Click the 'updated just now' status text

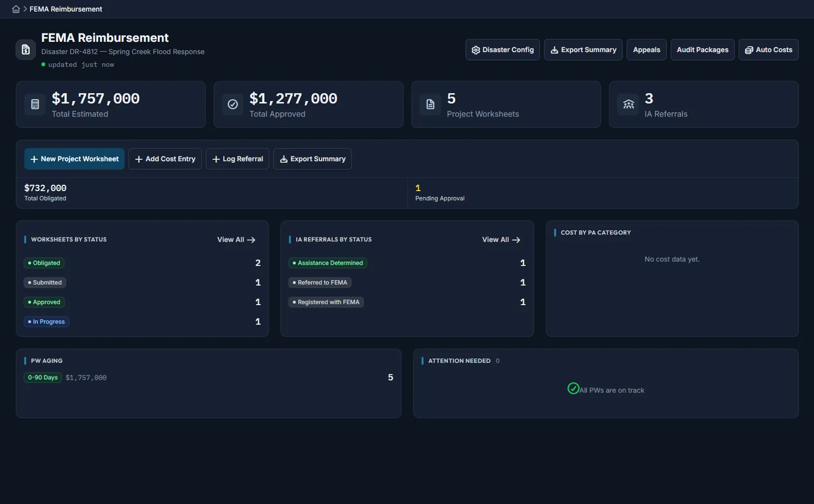(x=81, y=64)
